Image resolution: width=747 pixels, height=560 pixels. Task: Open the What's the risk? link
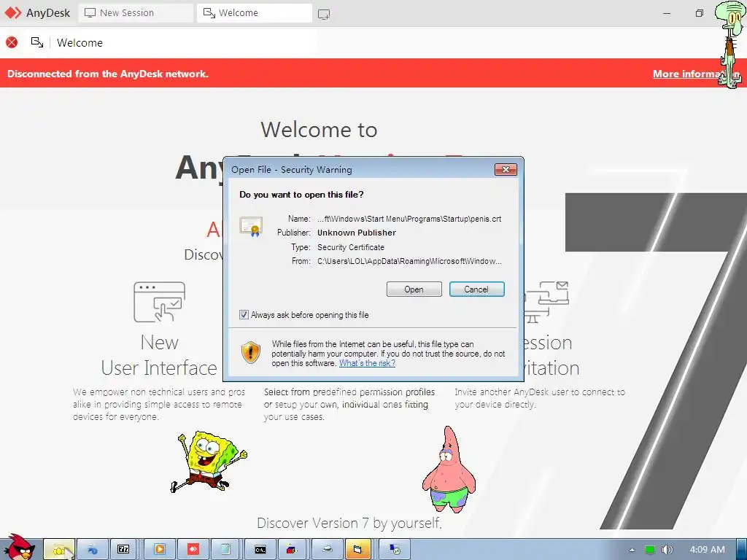[x=367, y=363]
